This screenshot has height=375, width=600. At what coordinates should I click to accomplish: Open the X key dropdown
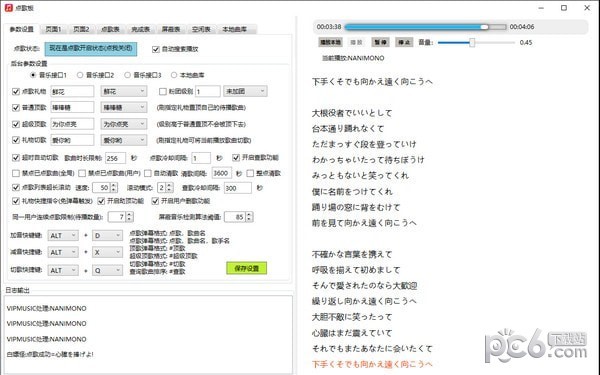(x=108, y=252)
